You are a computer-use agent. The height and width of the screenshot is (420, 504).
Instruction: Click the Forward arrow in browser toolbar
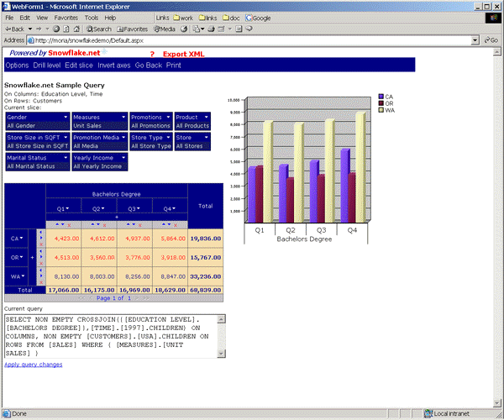click(x=39, y=29)
